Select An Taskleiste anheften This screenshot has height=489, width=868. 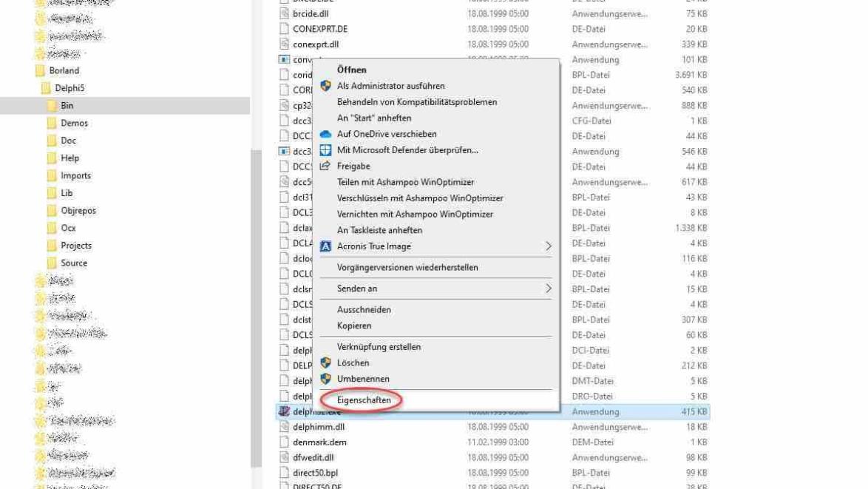[379, 230]
